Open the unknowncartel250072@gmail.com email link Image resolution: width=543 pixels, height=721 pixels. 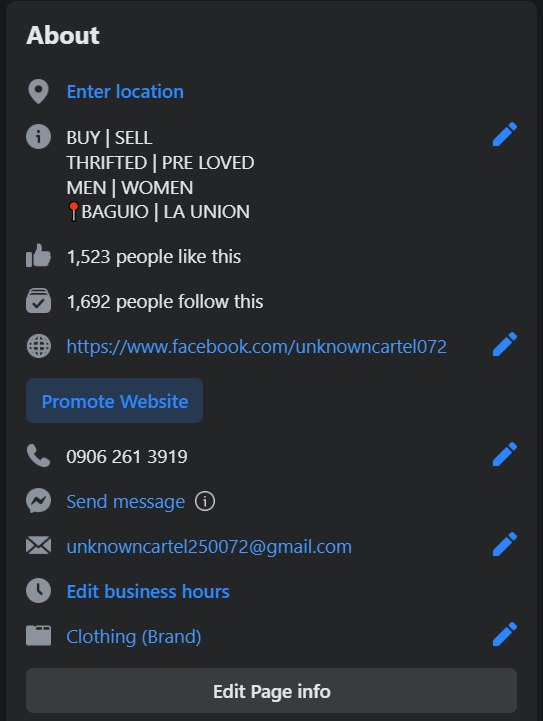point(209,546)
